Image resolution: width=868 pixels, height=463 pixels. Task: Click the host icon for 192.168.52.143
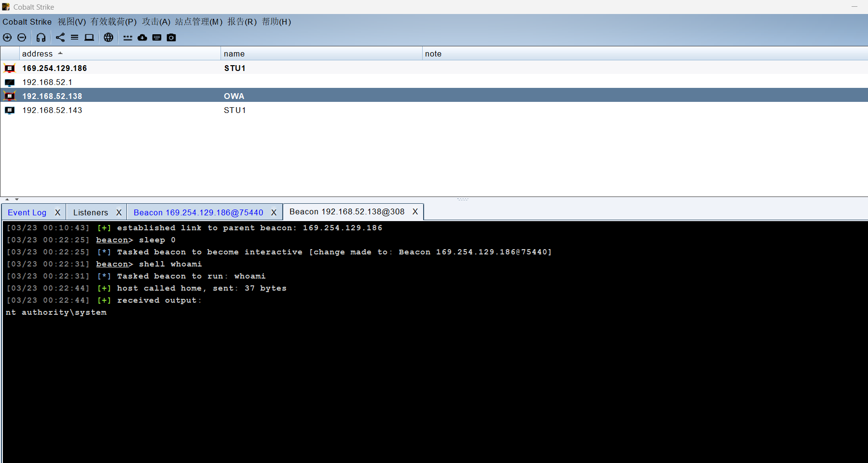10,111
